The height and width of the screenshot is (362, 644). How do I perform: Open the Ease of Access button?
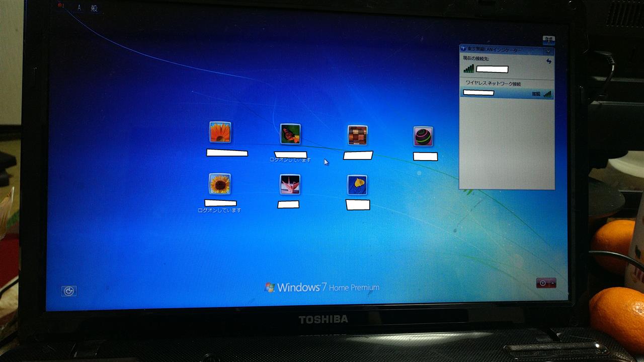tap(69, 291)
